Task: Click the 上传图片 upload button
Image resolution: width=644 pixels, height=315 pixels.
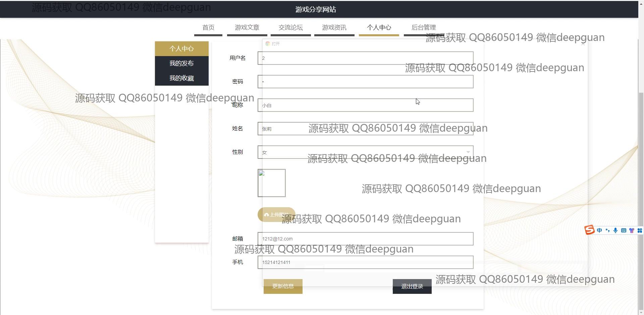Action: point(276,215)
